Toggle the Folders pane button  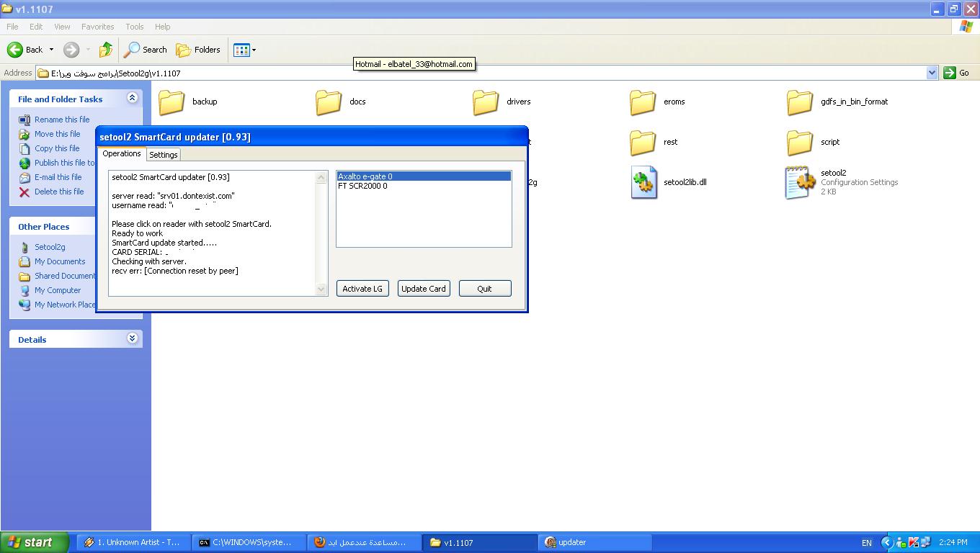pyautogui.click(x=199, y=50)
